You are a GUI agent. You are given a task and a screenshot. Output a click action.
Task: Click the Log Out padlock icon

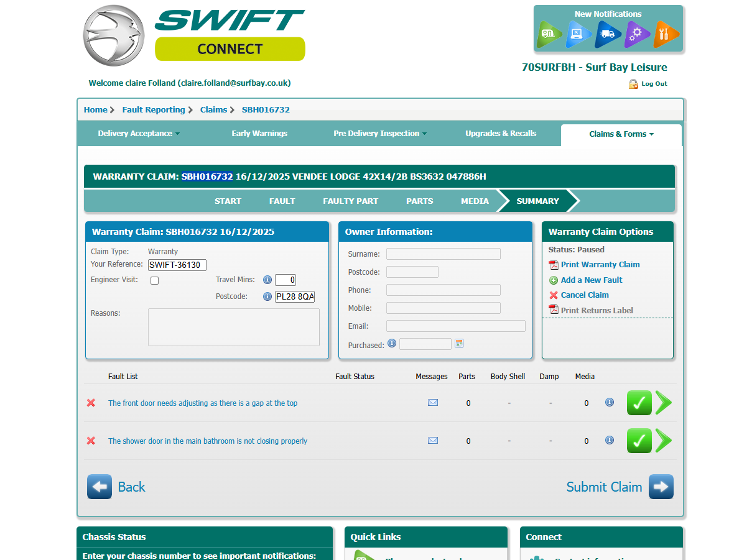(x=633, y=84)
